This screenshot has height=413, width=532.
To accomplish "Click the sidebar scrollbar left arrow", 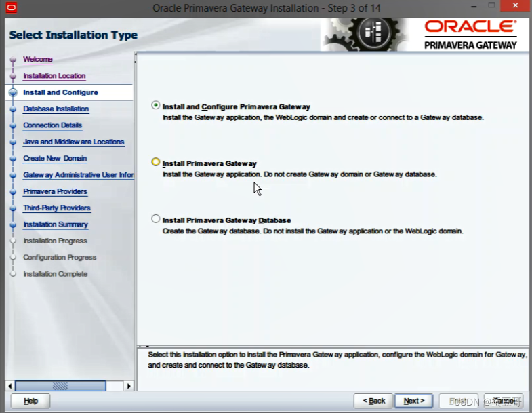I will pos(10,386).
